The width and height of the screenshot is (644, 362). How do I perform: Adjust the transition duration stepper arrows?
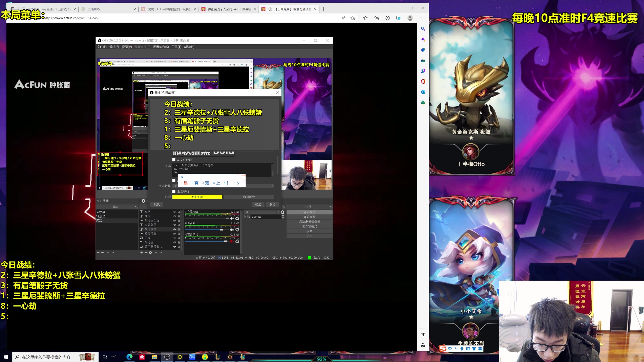coord(283,217)
